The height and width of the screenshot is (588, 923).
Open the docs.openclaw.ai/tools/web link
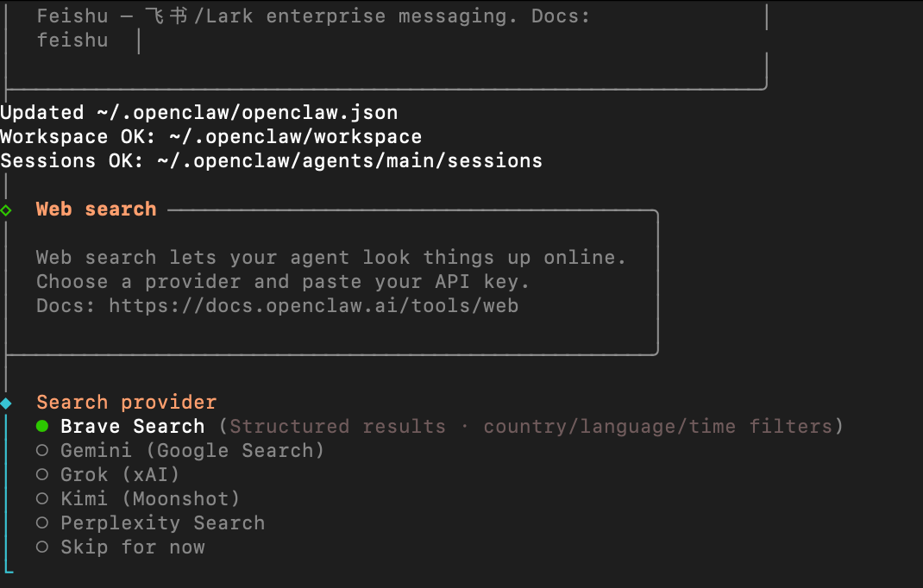pyautogui.click(x=314, y=306)
